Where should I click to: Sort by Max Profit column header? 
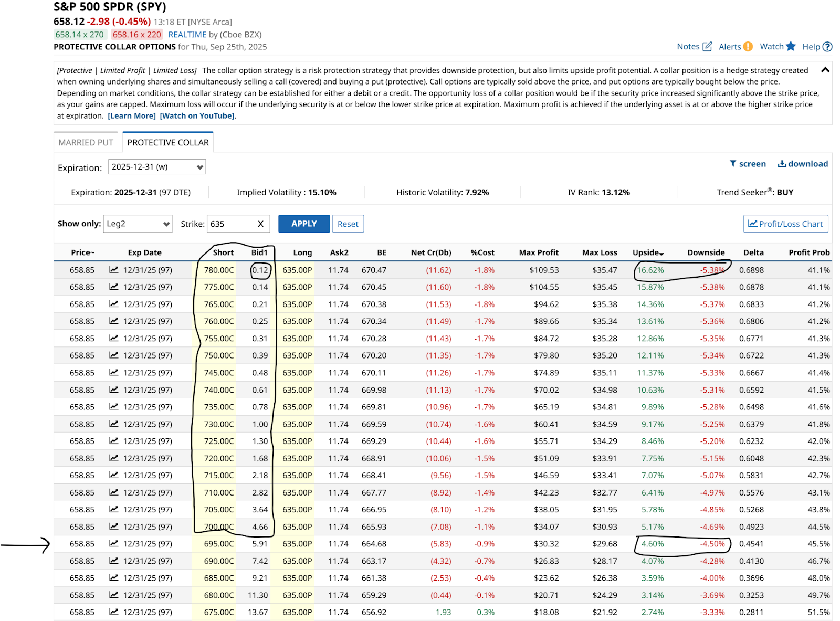tap(539, 252)
